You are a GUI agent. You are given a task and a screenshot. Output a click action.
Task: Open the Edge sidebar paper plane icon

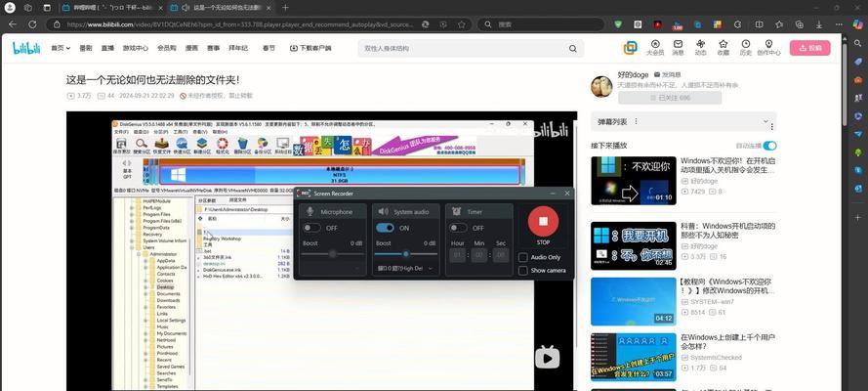(x=858, y=134)
